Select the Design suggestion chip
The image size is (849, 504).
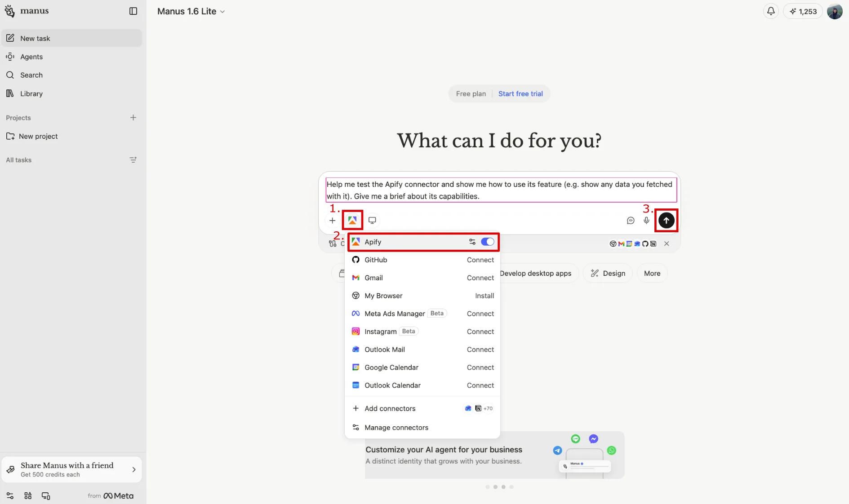pos(608,273)
